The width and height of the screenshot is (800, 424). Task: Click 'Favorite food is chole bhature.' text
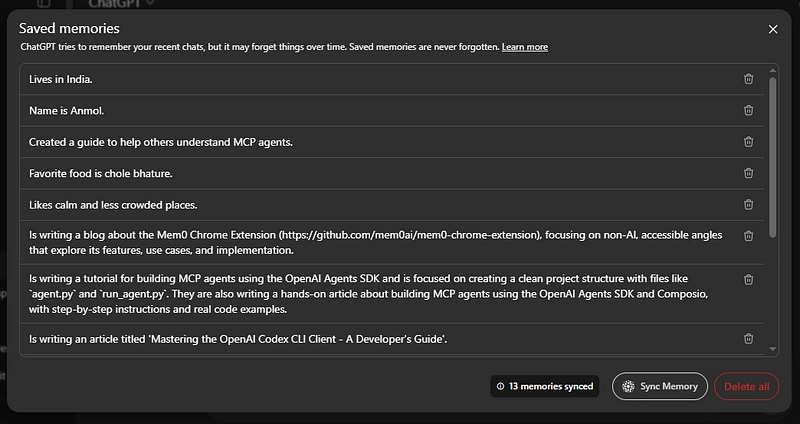tap(101, 173)
